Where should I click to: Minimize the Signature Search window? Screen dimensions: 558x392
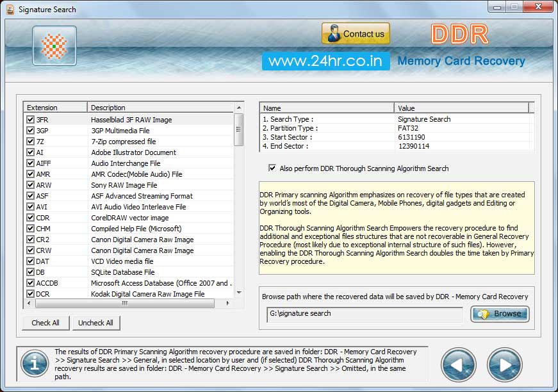tap(498, 7)
